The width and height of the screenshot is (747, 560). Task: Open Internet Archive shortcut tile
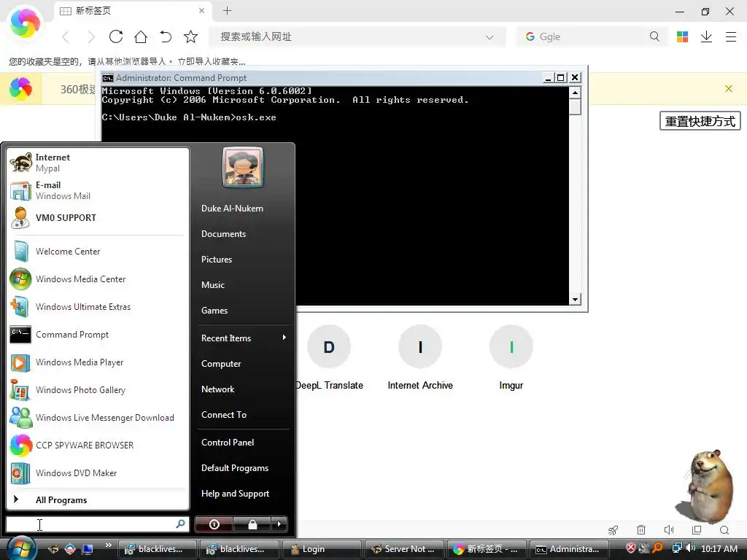click(420, 357)
